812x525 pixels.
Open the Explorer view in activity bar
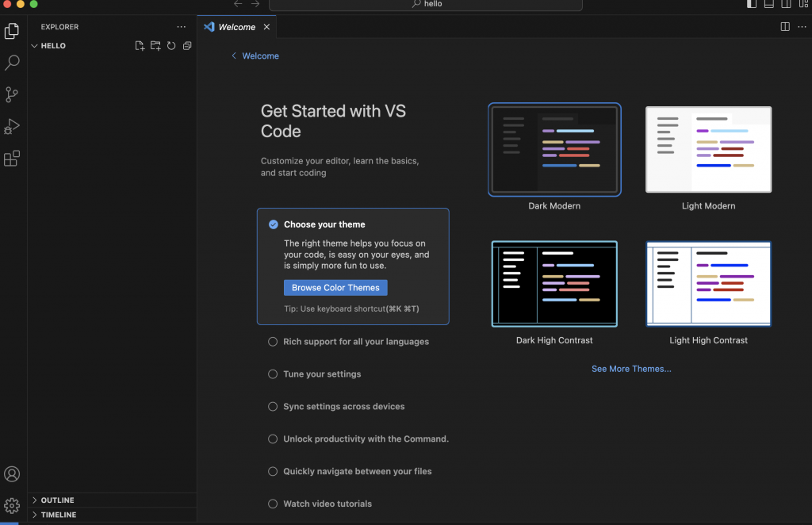[x=12, y=31]
